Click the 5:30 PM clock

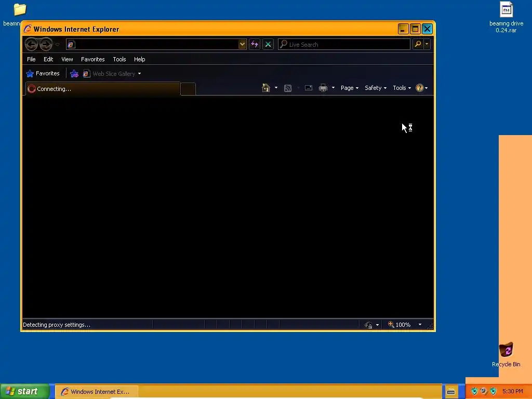tap(513, 392)
